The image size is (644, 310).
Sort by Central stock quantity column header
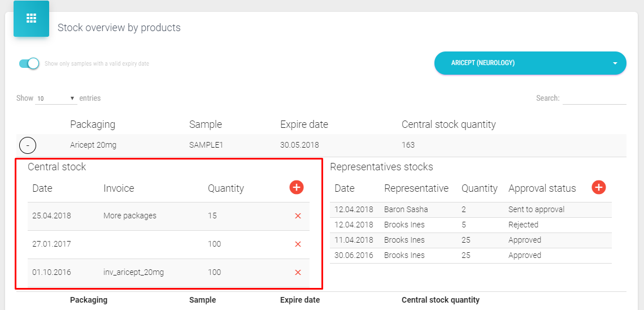coord(448,124)
